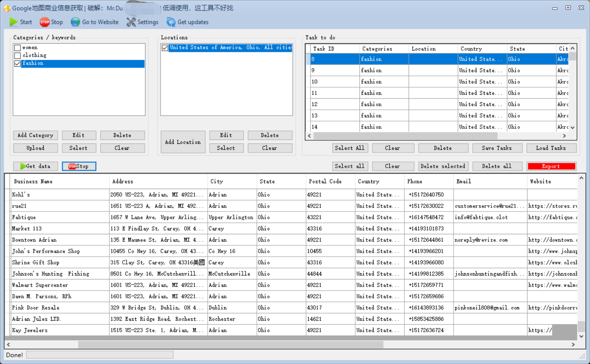Screen dimensions: 590x364
Task: Uncheck the United States of America location checkbox
Action: pos(165,48)
